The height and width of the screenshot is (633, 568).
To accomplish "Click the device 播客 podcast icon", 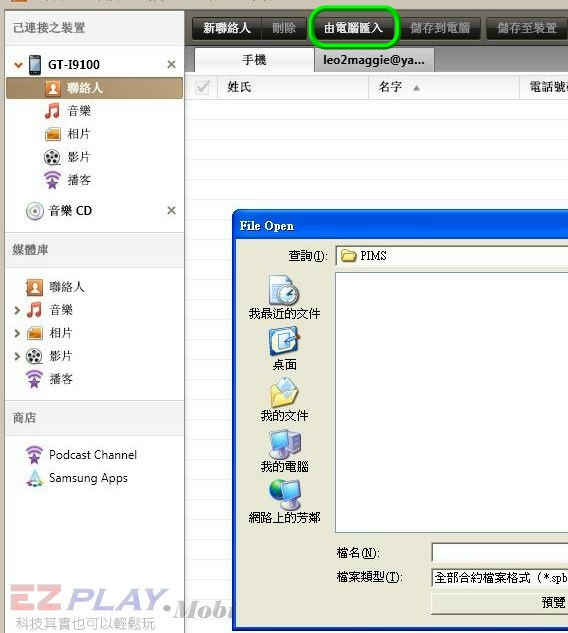I will pos(52,180).
